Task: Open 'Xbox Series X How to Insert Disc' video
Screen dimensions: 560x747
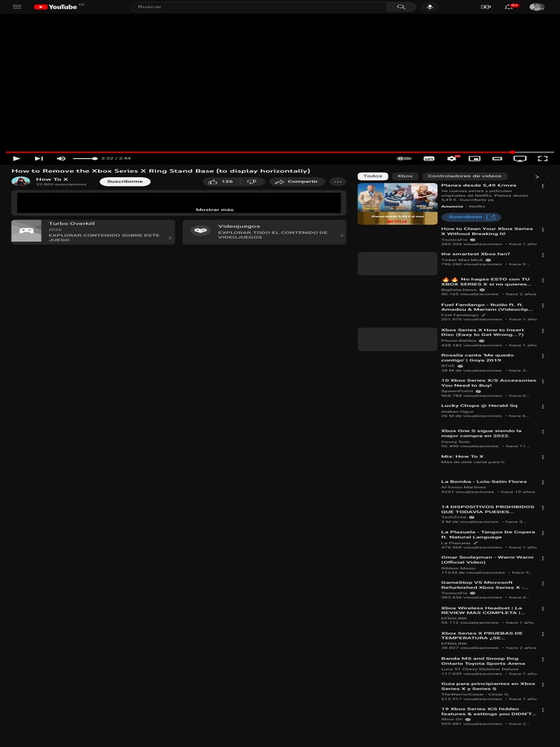Action: pos(483,332)
